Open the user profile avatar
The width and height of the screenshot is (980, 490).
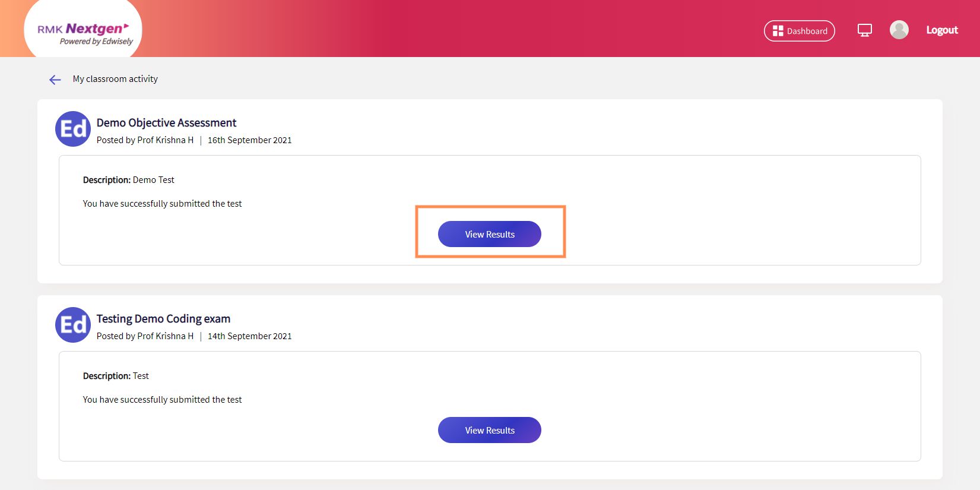point(899,30)
